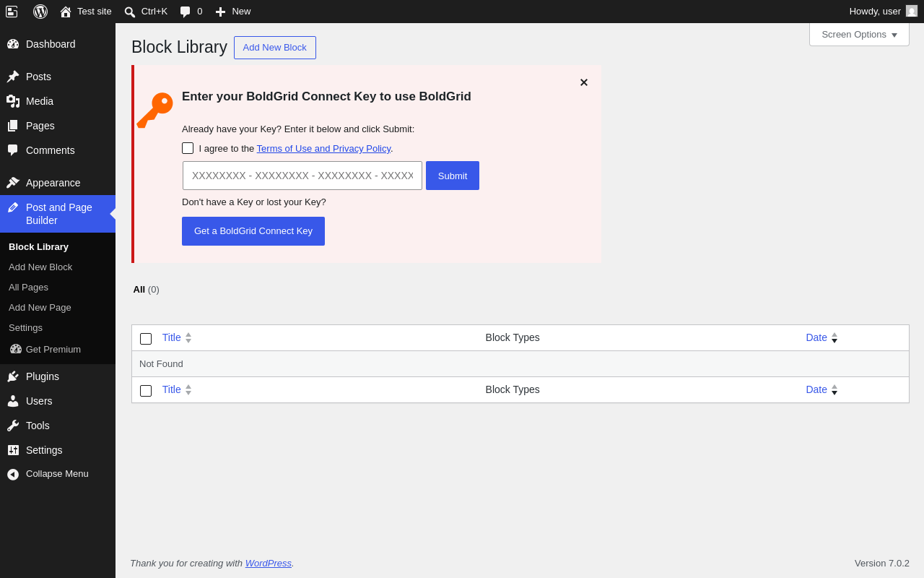This screenshot has height=578, width=924.
Task: Click the sort arrows beside footer Date
Action: (x=834, y=389)
